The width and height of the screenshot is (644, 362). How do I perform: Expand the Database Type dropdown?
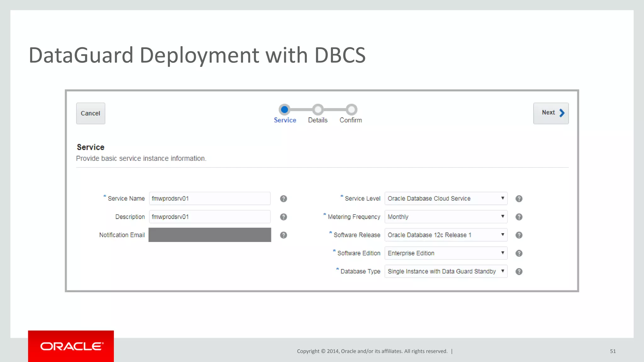tap(446, 271)
